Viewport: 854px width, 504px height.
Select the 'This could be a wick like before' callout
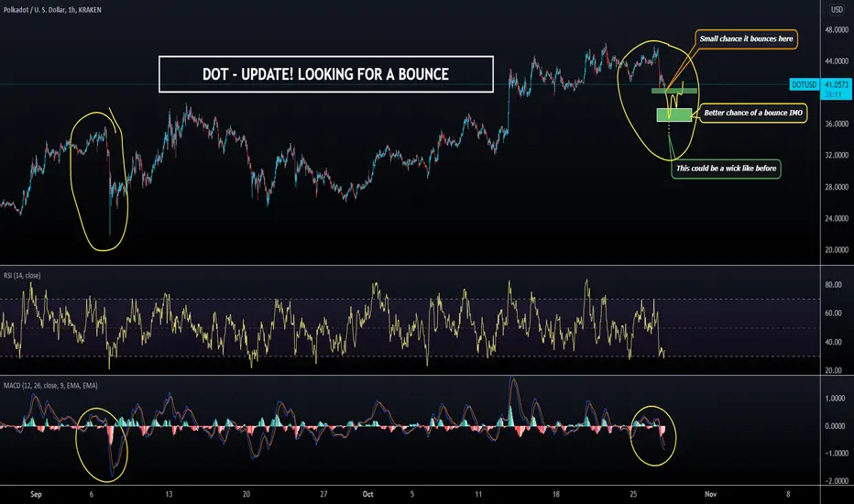pyautogui.click(x=726, y=169)
